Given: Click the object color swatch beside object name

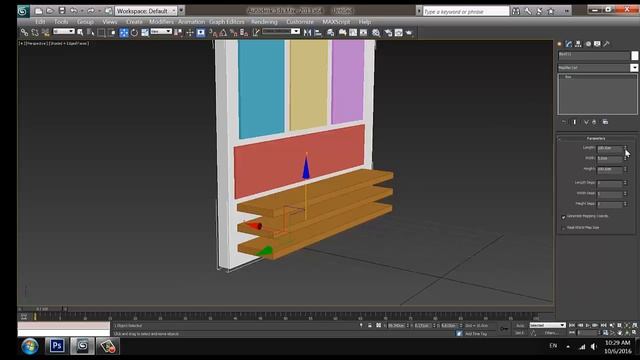Looking at the screenshot, I should point(634,55).
